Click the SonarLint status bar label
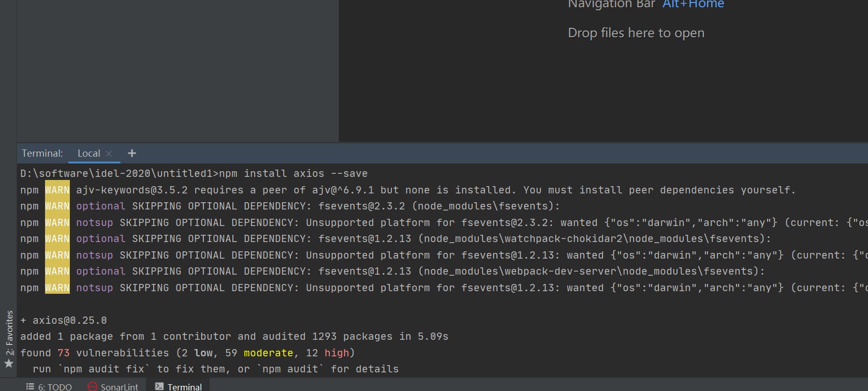This screenshot has width=868, height=391. click(x=119, y=386)
